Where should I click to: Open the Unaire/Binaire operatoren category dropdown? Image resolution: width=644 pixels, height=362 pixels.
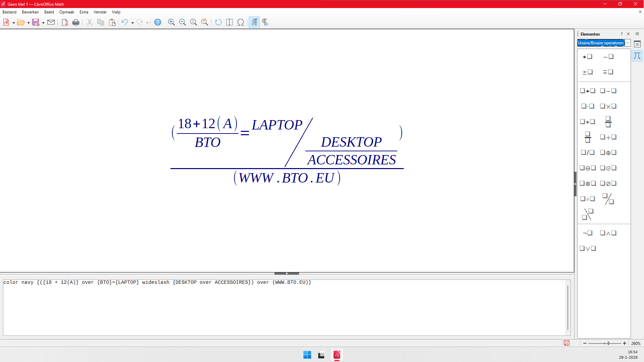click(x=627, y=43)
